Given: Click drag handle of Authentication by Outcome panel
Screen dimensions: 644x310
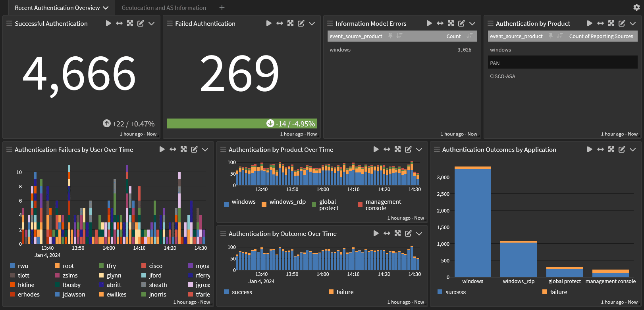Looking at the screenshot, I should pos(223,233).
